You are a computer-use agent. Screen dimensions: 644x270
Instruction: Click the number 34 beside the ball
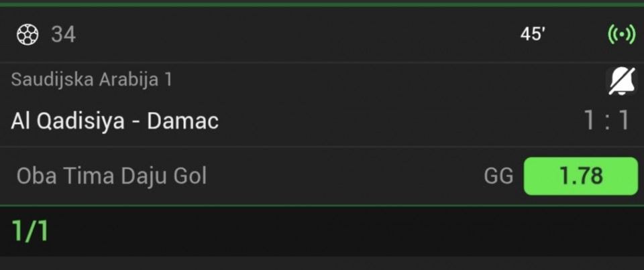(x=64, y=34)
